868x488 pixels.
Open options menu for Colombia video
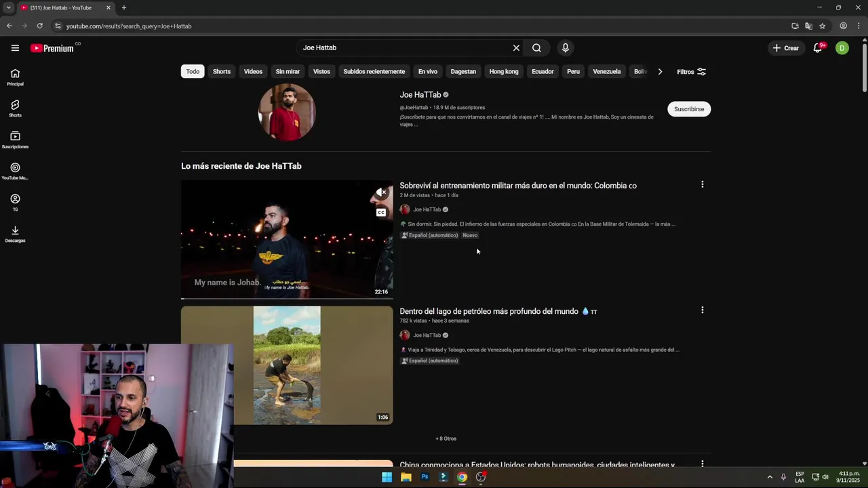[x=702, y=184]
